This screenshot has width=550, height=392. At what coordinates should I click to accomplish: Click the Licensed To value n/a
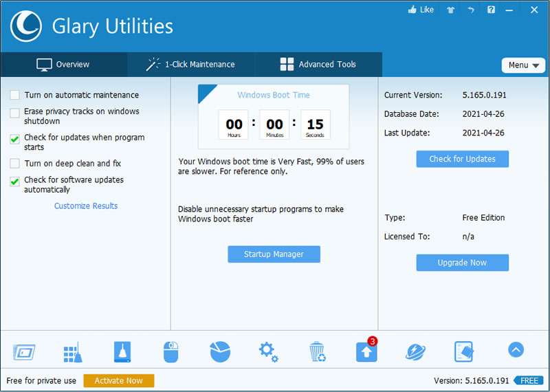(x=468, y=237)
